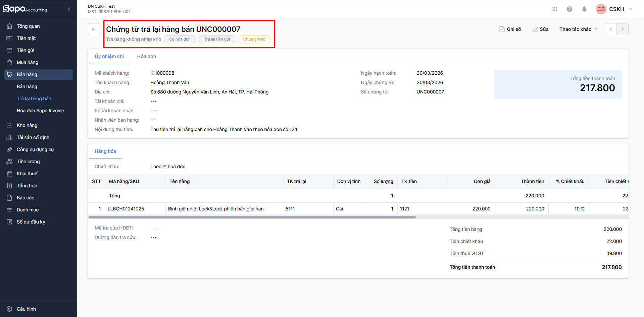
Task: Click the Khai thuế icon
Action: coord(9,174)
